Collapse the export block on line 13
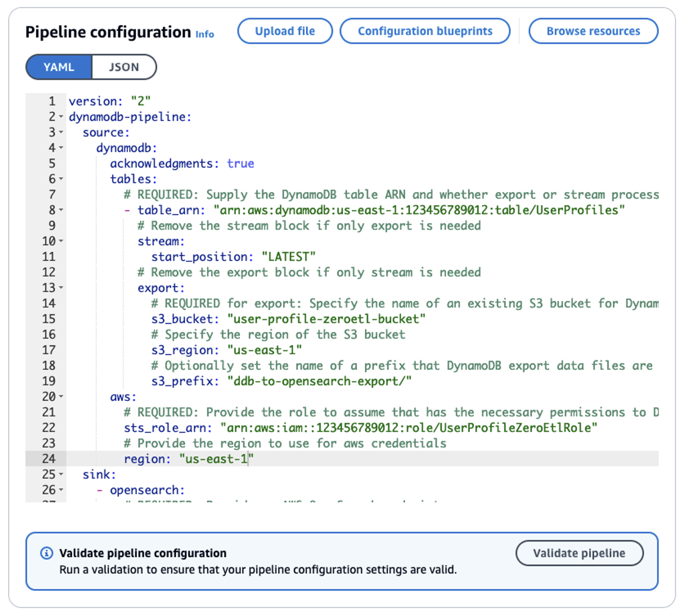The image size is (685, 616). [x=61, y=288]
